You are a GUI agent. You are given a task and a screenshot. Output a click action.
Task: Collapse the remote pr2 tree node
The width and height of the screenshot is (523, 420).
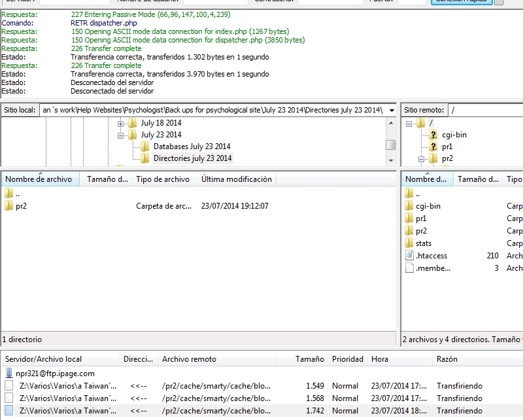click(421, 159)
